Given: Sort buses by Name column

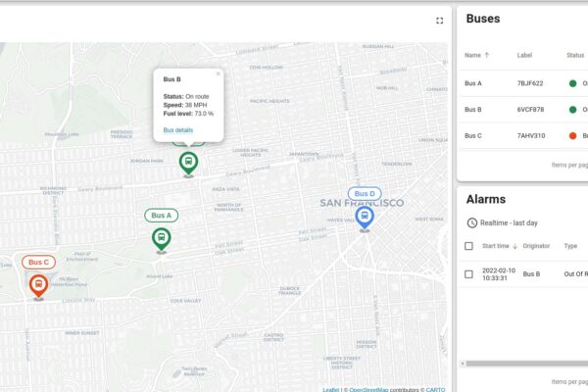Looking at the screenshot, I should point(472,55).
